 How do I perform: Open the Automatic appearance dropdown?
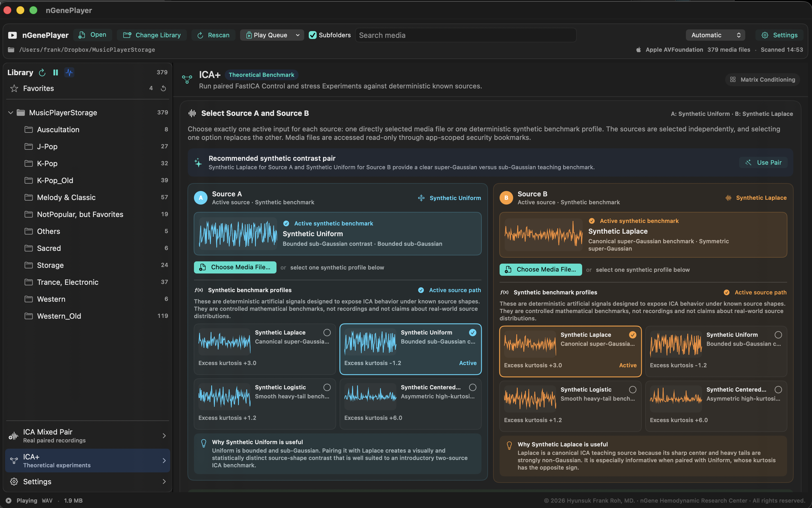pyautogui.click(x=715, y=35)
